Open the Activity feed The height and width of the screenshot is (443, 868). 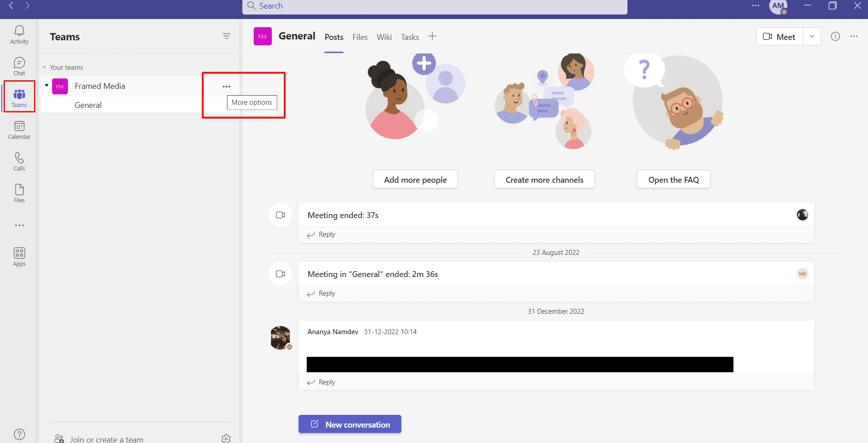click(x=19, y=34)
